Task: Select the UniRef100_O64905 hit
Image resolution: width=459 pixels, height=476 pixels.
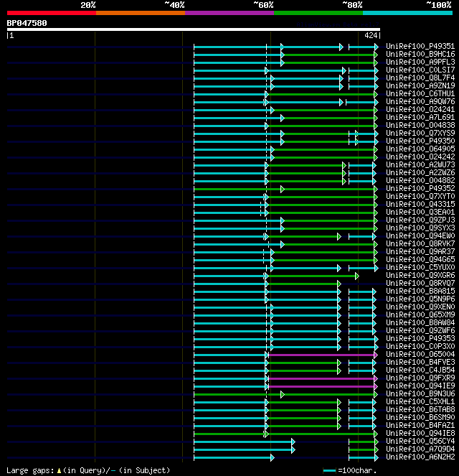Action: [x=420, y=149]
